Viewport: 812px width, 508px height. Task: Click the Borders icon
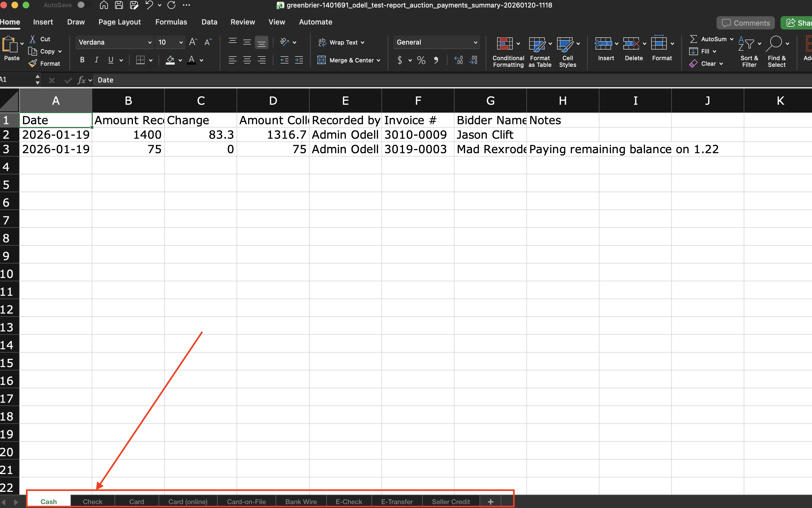(140, 60)
